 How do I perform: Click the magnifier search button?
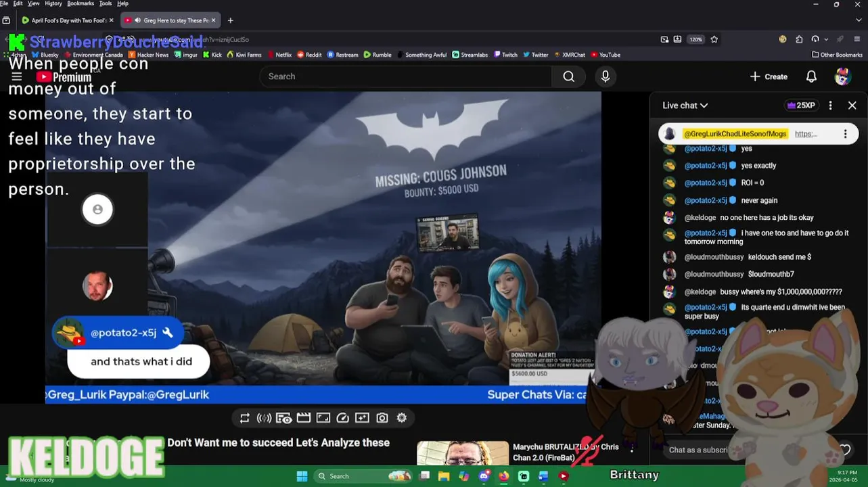coord(569,76)
